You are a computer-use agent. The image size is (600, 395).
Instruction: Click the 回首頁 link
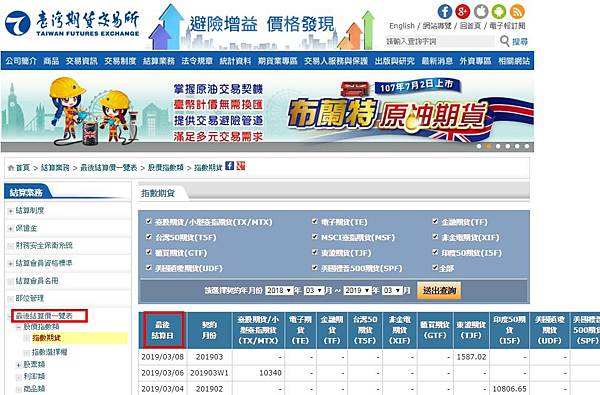470,26
